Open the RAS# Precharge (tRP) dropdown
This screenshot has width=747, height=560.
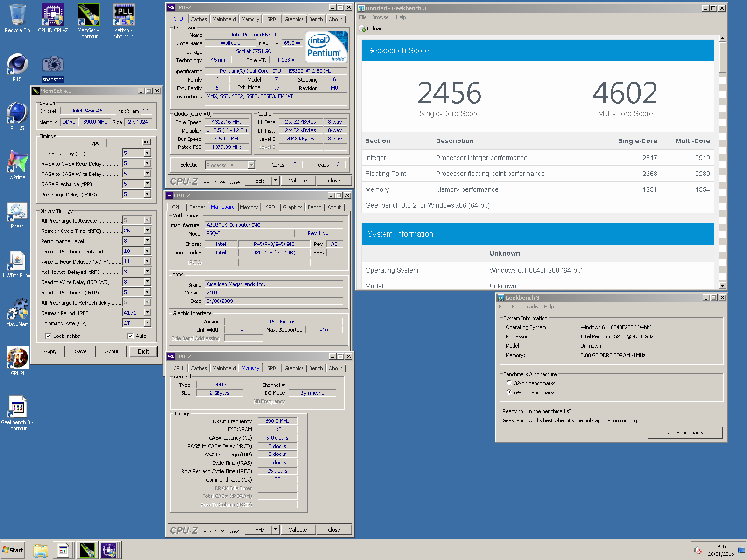pyautogui.click(x=148, y=184)
